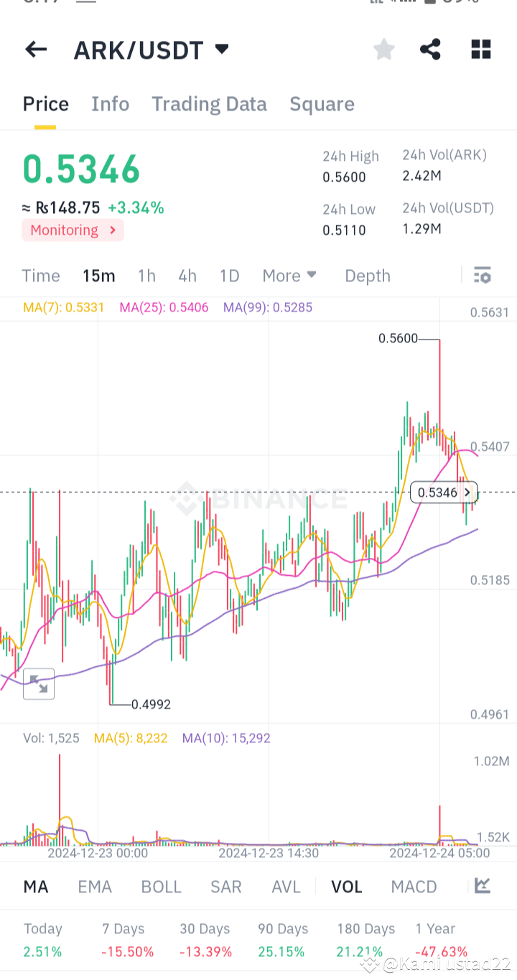Open the Square tab

click(322, 103)
